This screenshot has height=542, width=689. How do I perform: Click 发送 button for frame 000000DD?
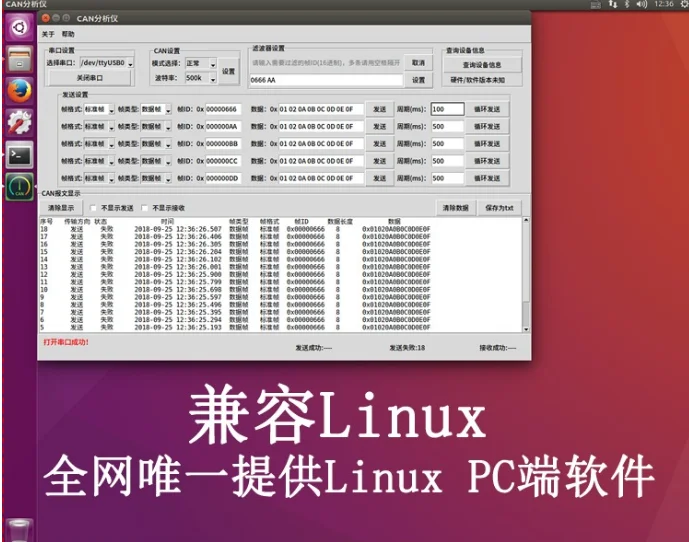[x=380, y=178]
